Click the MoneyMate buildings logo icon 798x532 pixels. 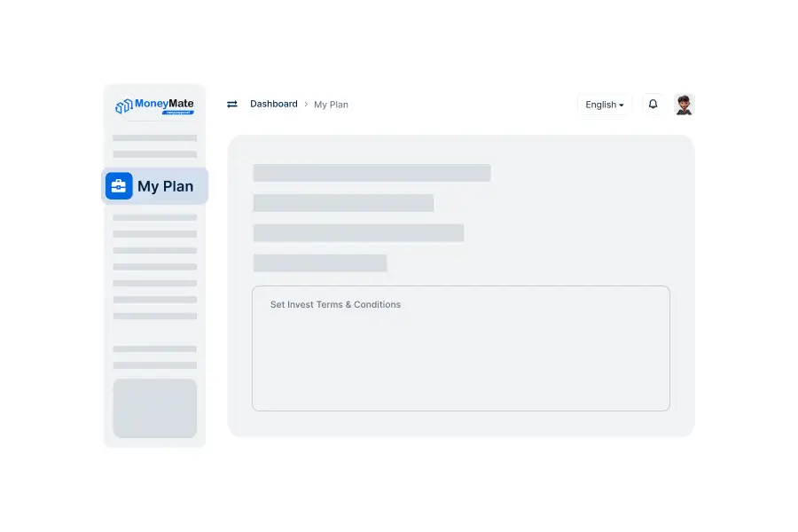point(124,106)
